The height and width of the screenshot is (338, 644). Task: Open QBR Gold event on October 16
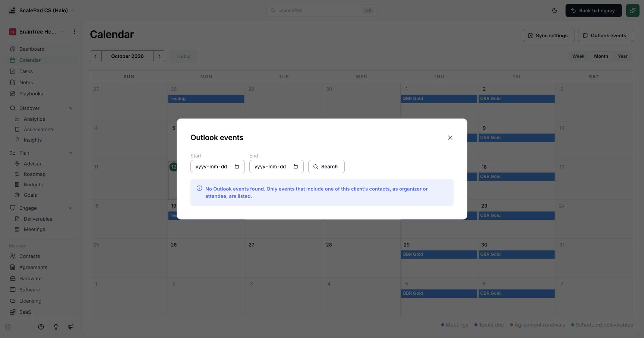[517, 177]
